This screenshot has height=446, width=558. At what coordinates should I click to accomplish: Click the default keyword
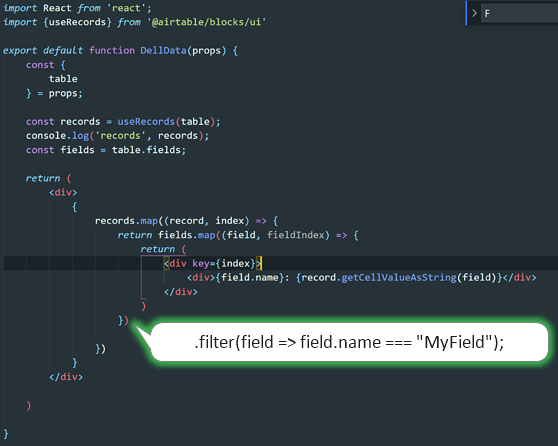pos(63,51)
